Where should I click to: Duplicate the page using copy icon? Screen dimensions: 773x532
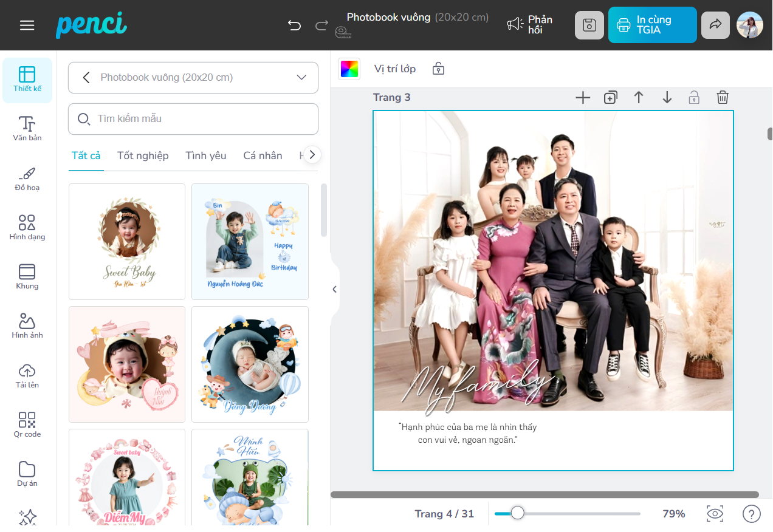pyautogui.click(x=610, y=97)
